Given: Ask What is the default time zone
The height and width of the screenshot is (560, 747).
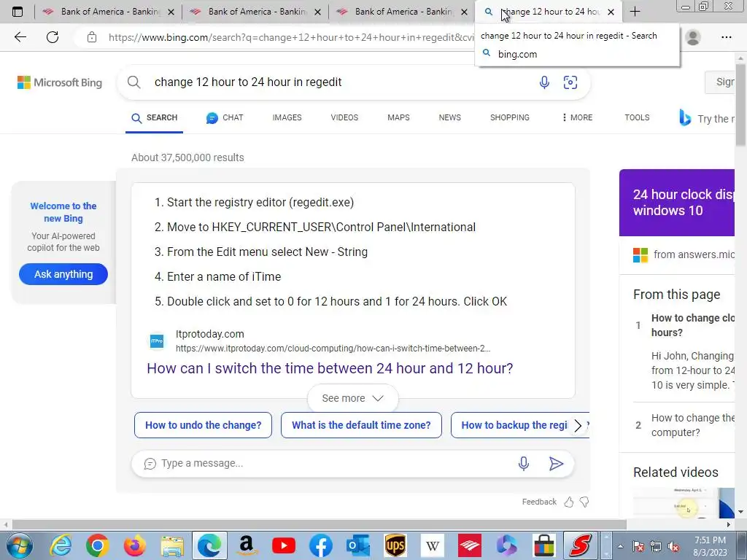Looking at the screenshot, I should click(x=361, y=425).
